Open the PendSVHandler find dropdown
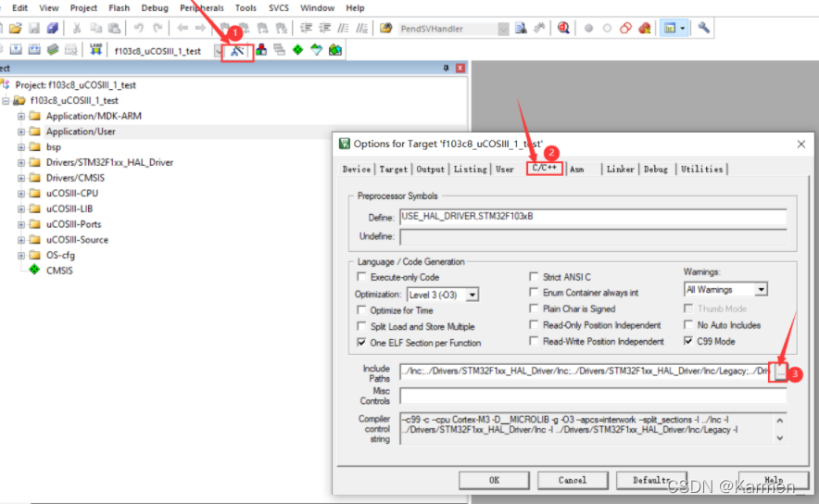Image resolution: width=819 pixels, height=504 pixels. (503, 29)
